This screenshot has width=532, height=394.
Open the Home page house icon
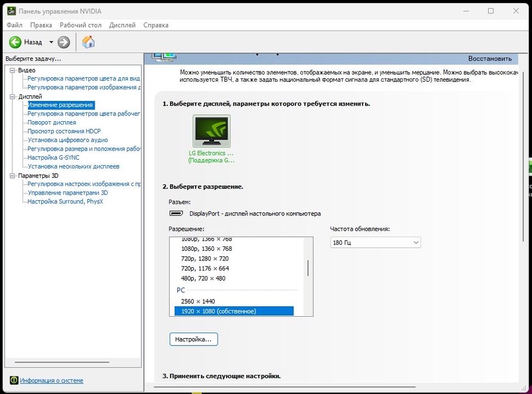coord(88,42)
